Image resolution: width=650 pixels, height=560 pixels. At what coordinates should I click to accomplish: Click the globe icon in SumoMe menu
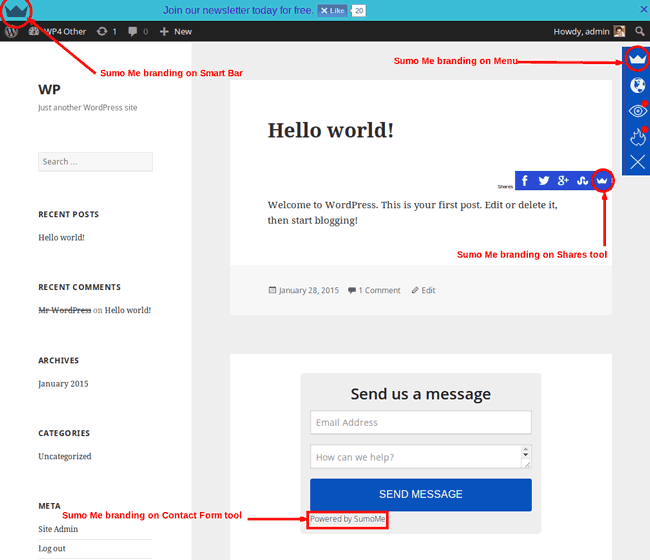point(637,86)
